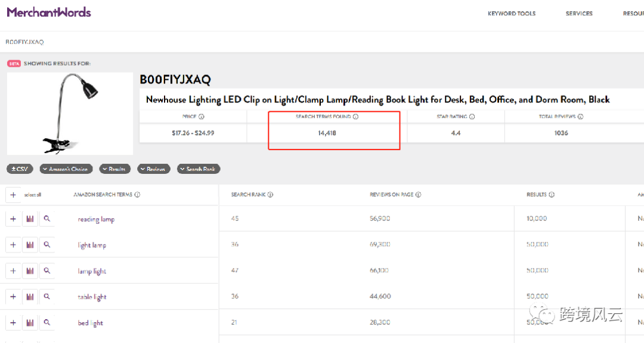Open the 'table light' keyword link
The image size is (644, 343).
(x=92, y=297)
